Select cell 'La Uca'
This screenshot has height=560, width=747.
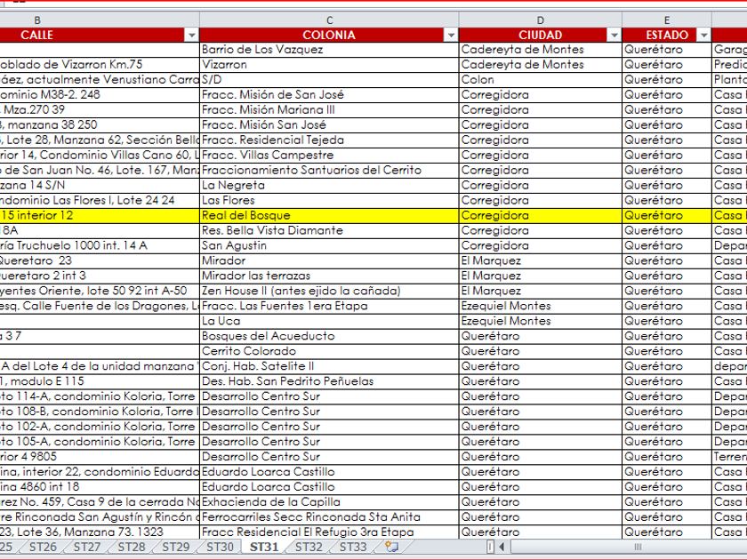(329, 321)
